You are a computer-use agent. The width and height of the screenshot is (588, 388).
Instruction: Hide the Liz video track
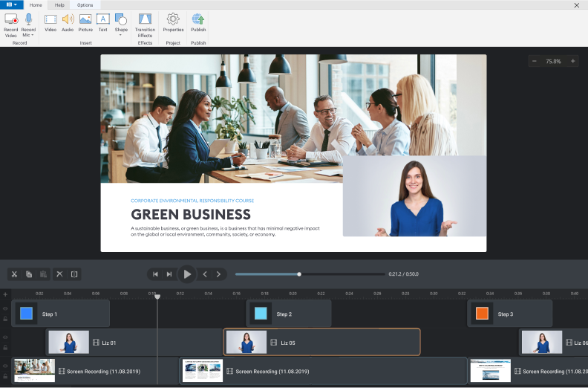coord(5,337)
